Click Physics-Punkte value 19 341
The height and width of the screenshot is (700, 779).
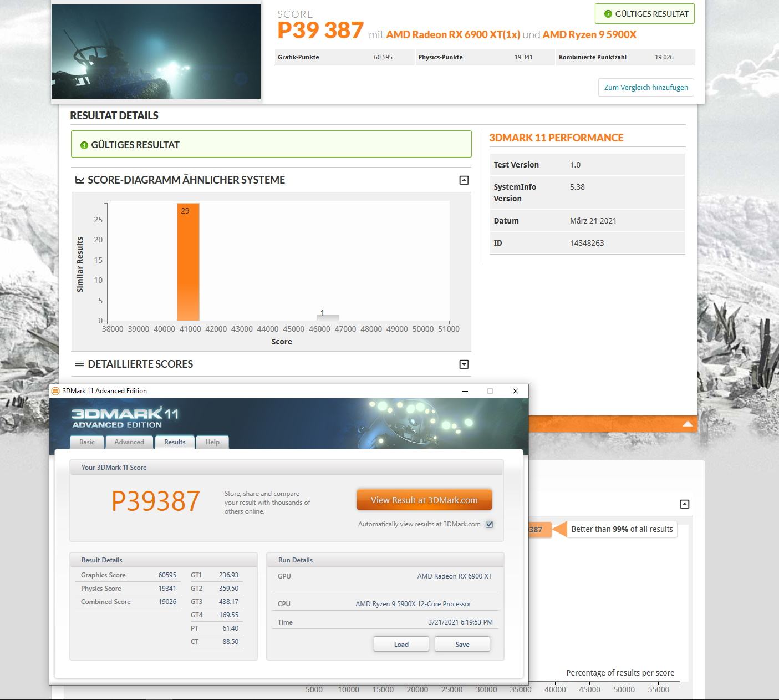tap(523, 57)
